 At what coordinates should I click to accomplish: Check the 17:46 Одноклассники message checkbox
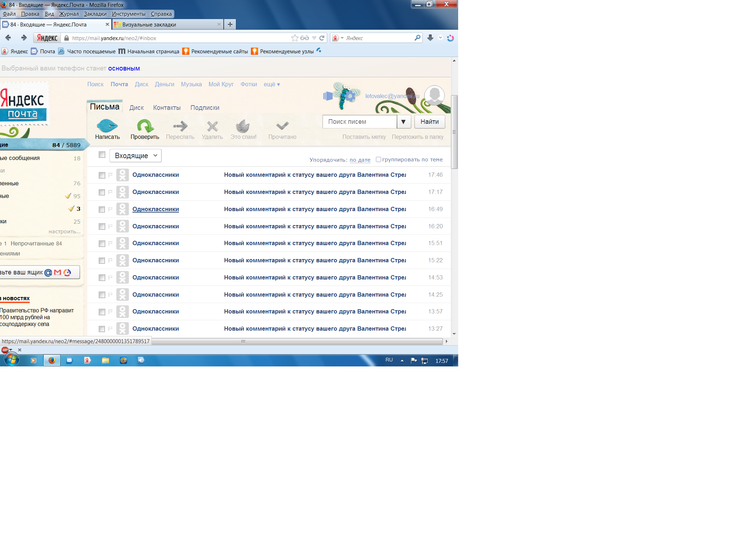click(x=102, y=175)
